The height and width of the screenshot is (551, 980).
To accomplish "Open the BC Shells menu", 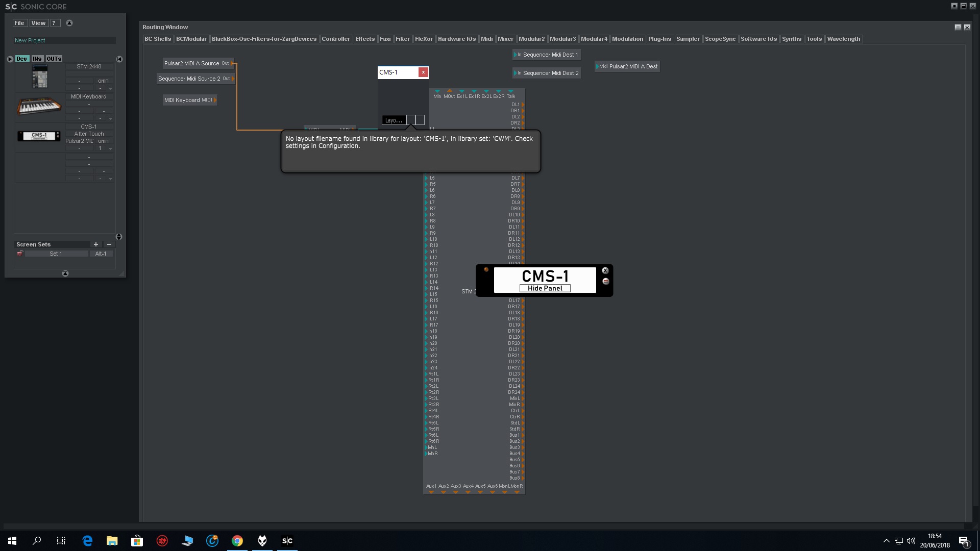I will [158, 39].
